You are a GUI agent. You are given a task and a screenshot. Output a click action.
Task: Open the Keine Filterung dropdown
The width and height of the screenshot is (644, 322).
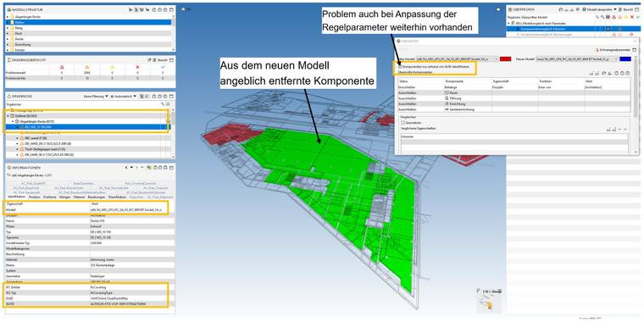(96, 96)
